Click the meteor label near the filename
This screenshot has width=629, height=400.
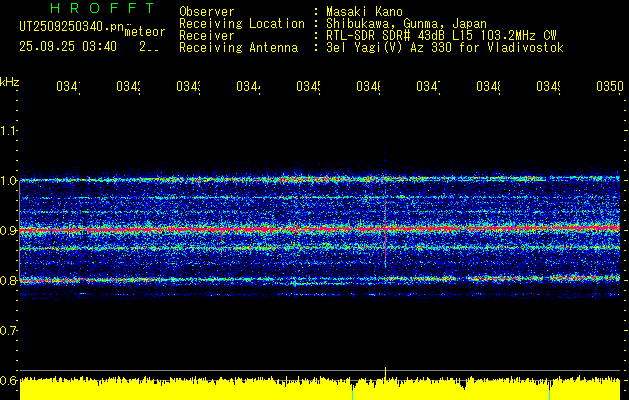(x=145, y=31)
